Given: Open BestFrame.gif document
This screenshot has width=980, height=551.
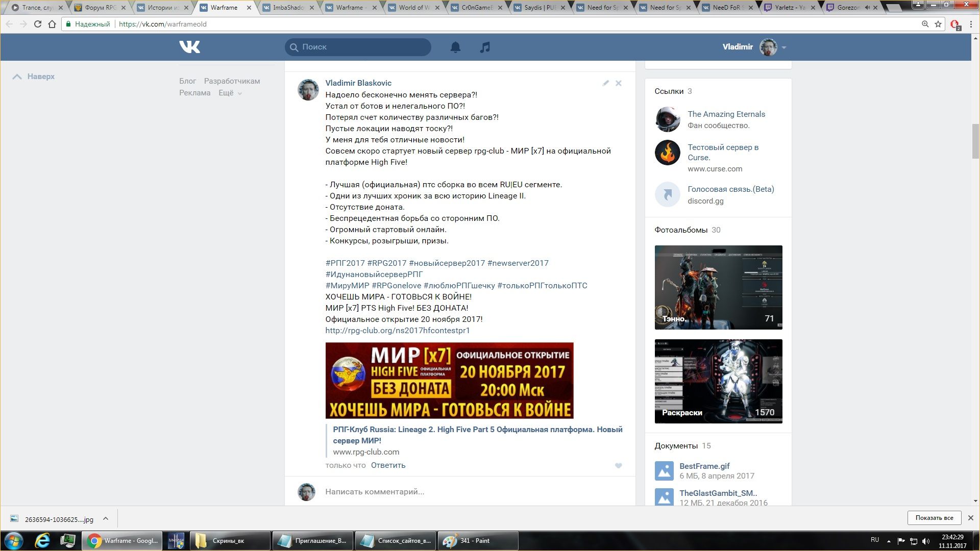Looking at the screenshot, I should pos(704,466).
